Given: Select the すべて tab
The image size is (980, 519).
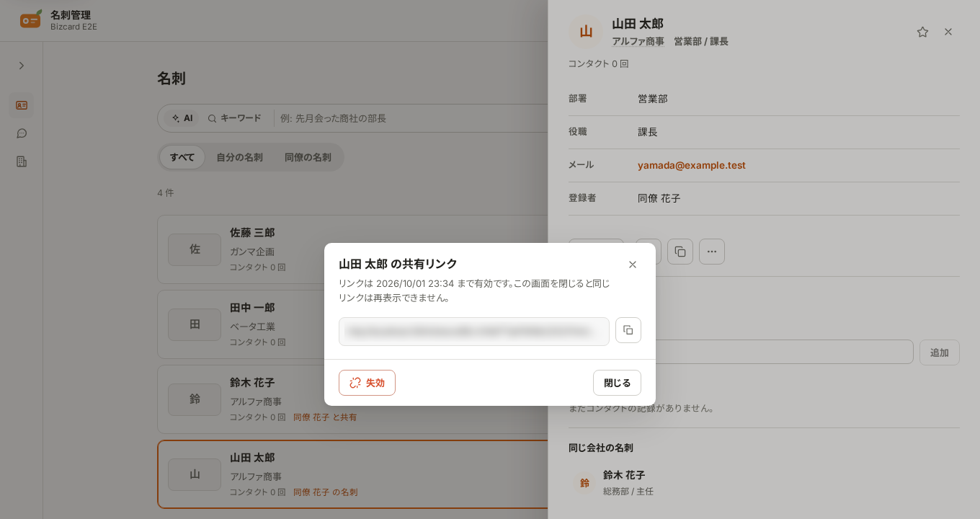Looking at the screenshot, I should pyautogui.click(x=182, y=157).
